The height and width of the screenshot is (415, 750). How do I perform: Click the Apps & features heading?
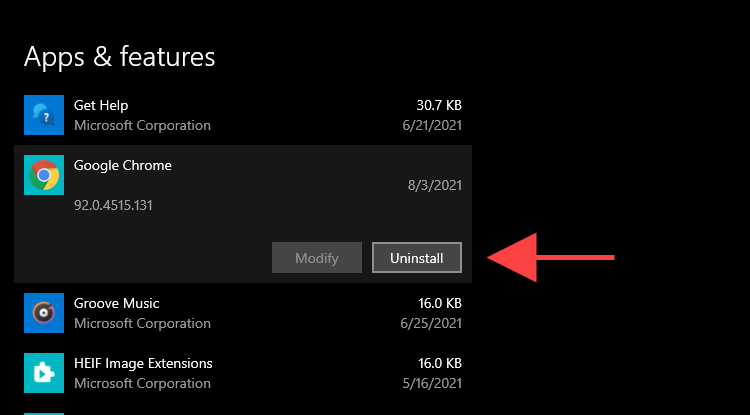[x=119, y=56]
